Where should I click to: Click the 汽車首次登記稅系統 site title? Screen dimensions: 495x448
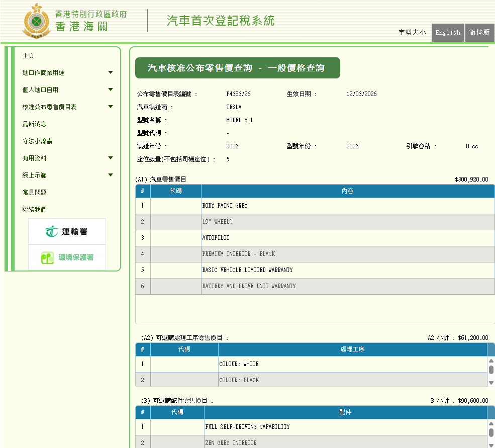coord(221,21)
